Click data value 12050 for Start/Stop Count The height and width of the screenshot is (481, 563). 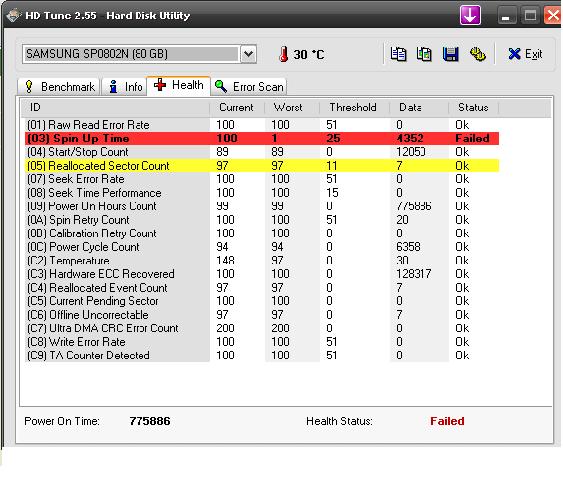coord(411,152)
